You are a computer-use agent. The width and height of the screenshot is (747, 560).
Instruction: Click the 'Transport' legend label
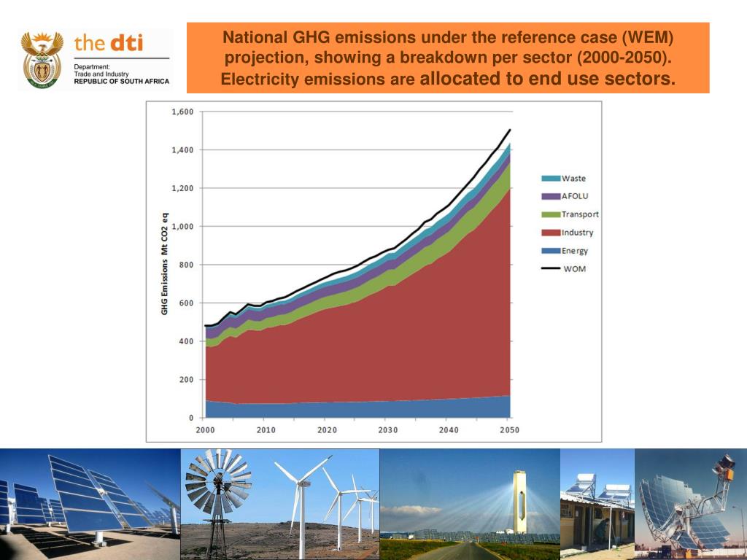pyautogui.click(x=580, y=214)
